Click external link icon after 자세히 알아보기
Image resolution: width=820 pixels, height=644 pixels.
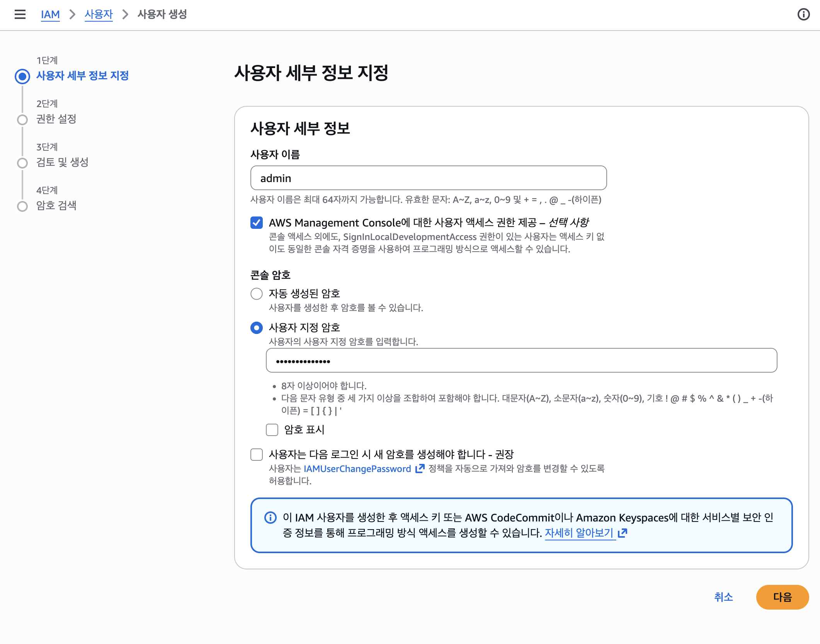622,533
